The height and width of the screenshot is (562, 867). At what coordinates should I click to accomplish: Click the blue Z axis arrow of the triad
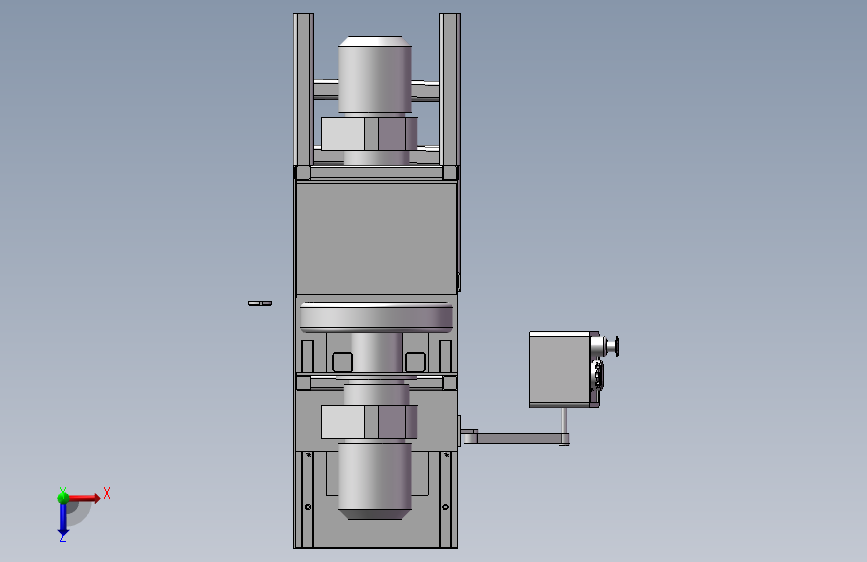pyautogui.click(x=63, y=519)
